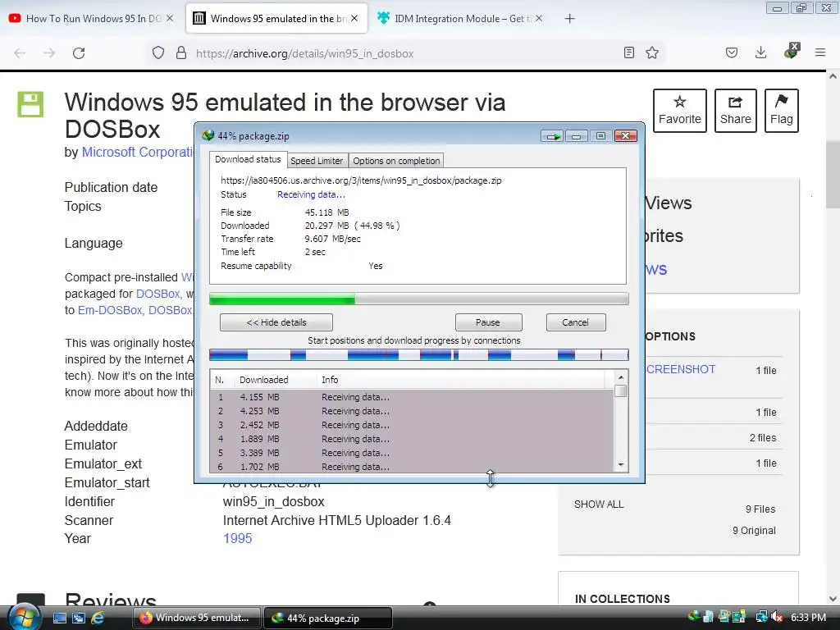Open the Microsoft Corporation author link
Image resolution: width=840 pixels, height=630 pixels.
click(138, 152)
